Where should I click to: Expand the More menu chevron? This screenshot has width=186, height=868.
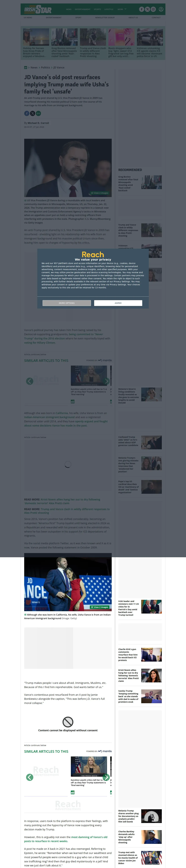pyautogui.click(x=126, y=9)
